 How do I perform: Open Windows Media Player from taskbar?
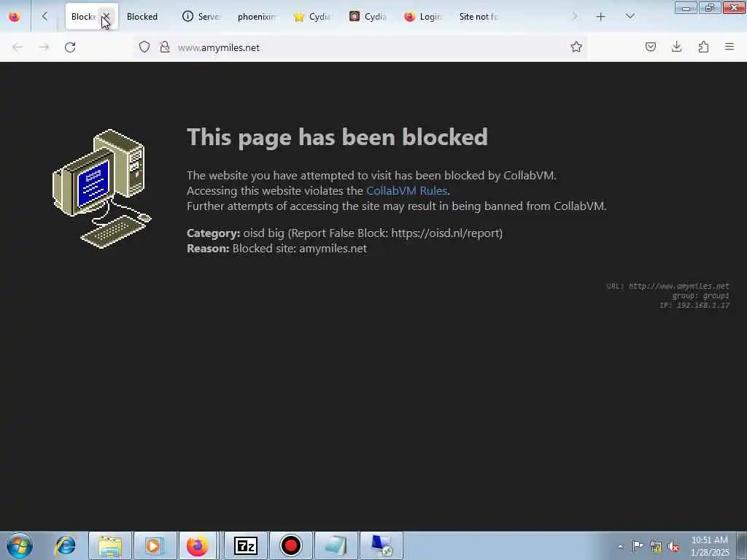click(x=155, y=545)
